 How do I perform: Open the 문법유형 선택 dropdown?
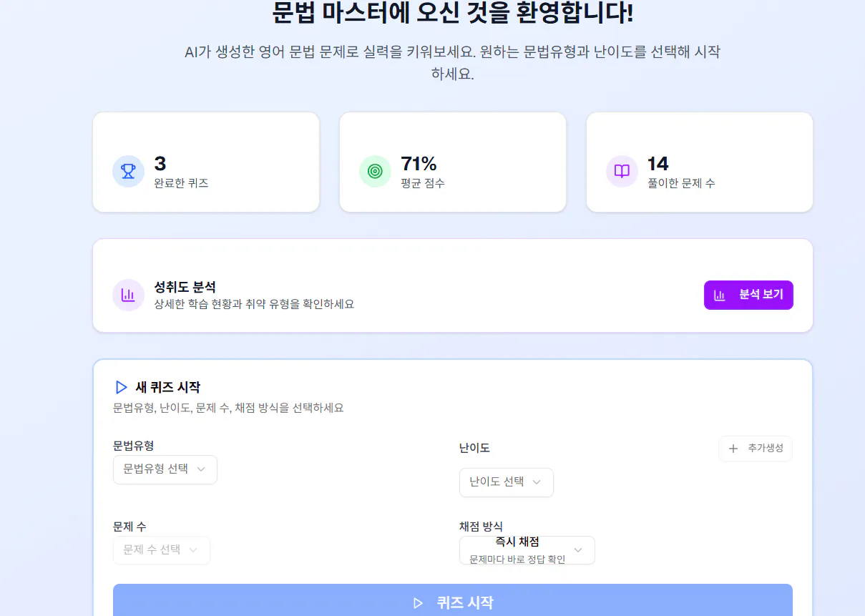point(165,469)
